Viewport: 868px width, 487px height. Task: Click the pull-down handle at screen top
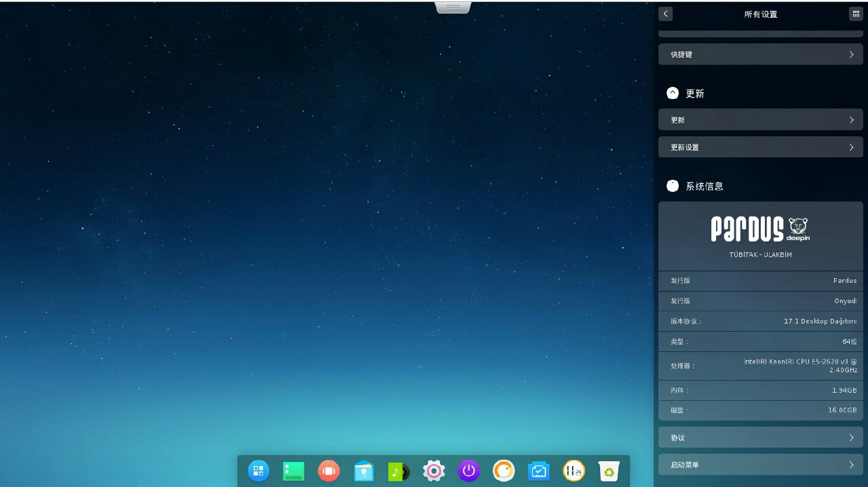(x=453, y=7)
